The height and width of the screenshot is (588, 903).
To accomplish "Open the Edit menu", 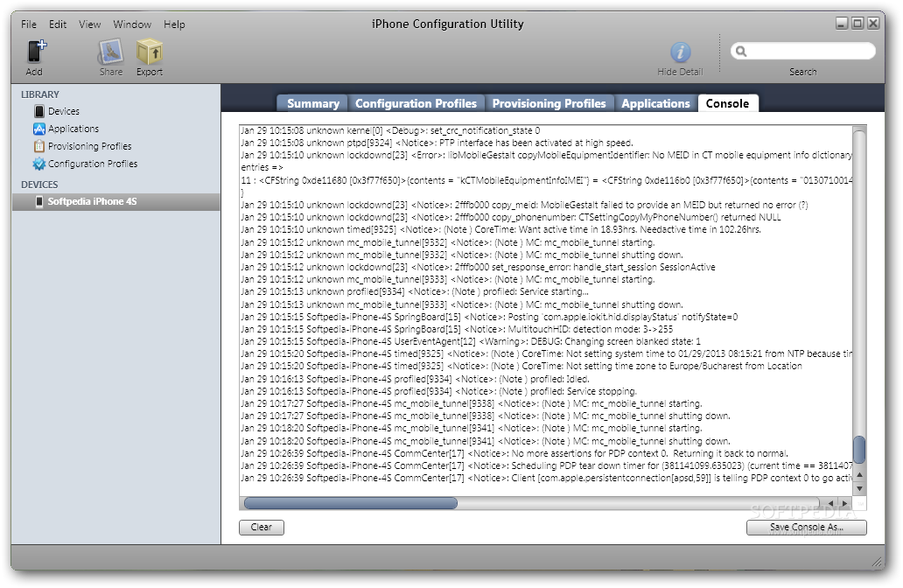I will point(58,24).
